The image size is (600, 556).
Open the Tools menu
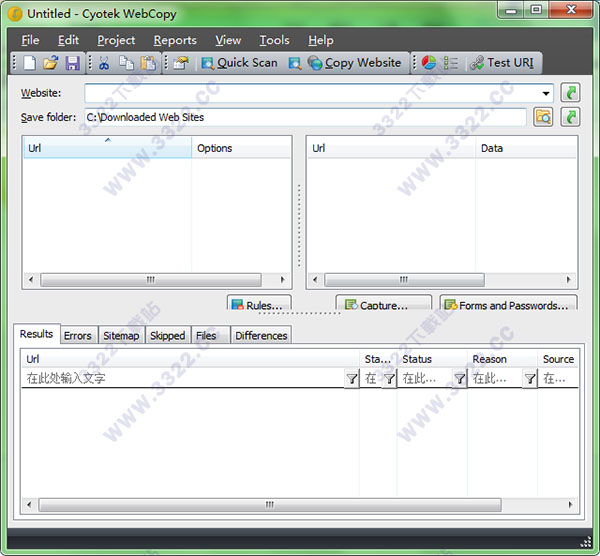click(274, 40)
